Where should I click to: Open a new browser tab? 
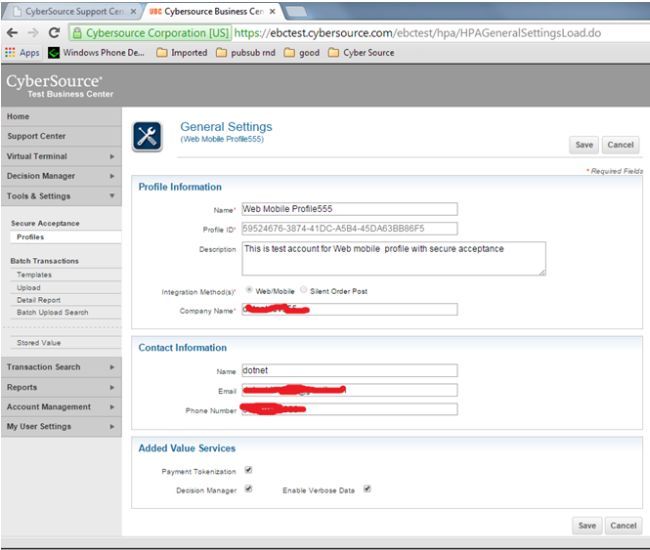295,12
